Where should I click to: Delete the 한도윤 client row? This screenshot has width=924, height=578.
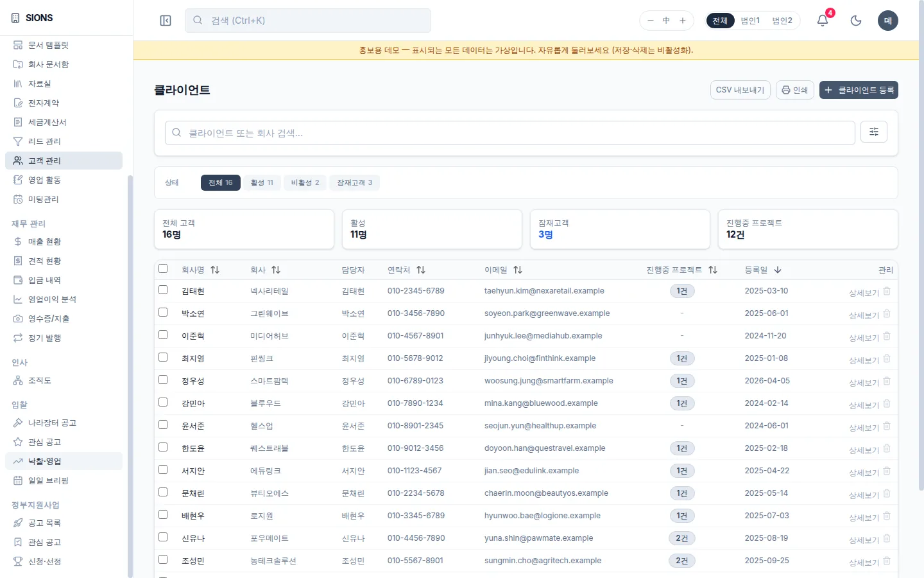click(x=887, y=448)
